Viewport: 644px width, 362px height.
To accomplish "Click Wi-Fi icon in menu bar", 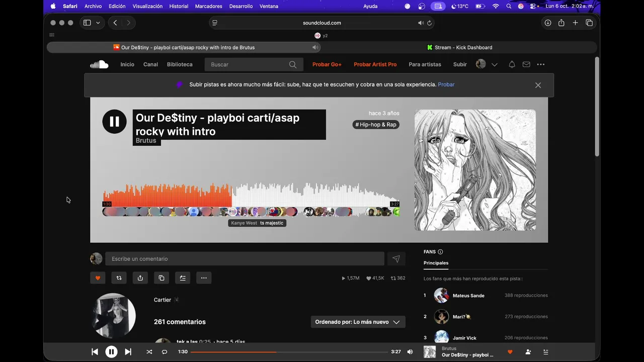I will click(496, 6).
